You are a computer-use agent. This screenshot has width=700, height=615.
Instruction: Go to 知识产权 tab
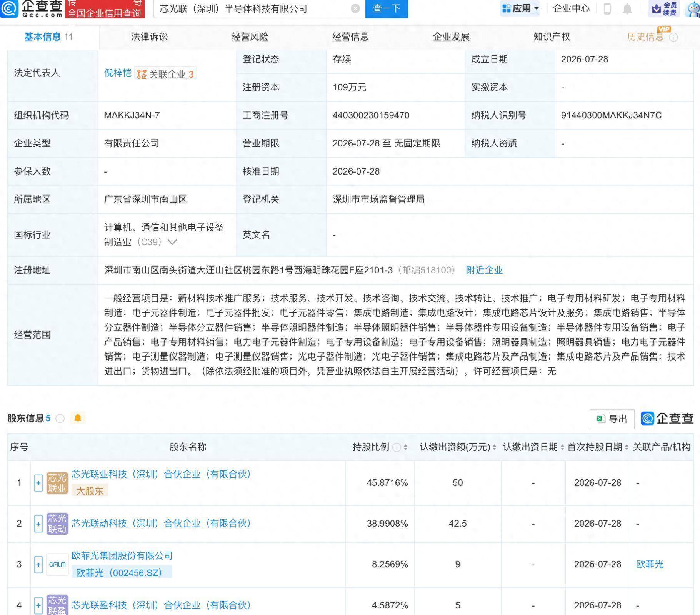pos(552,37)
